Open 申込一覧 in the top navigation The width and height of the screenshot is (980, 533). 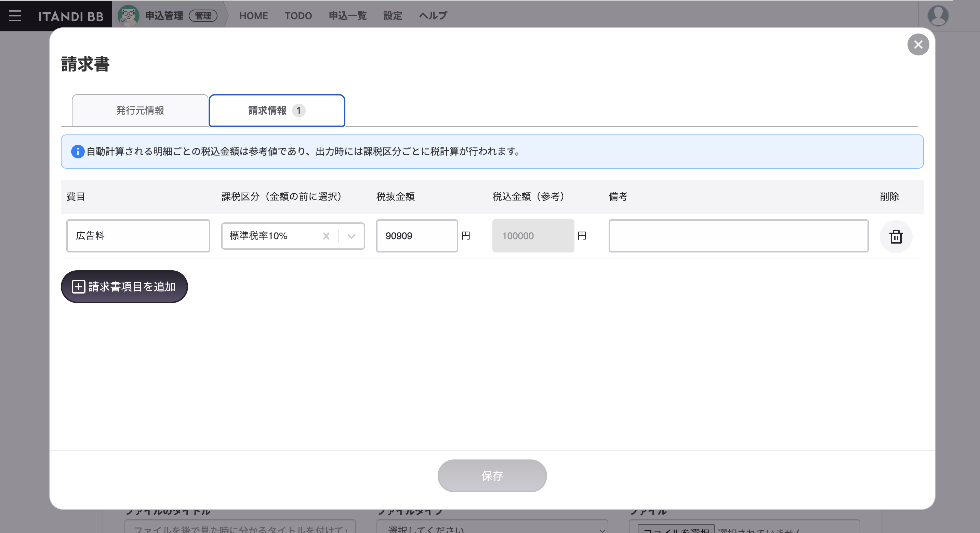click(347, 16)
